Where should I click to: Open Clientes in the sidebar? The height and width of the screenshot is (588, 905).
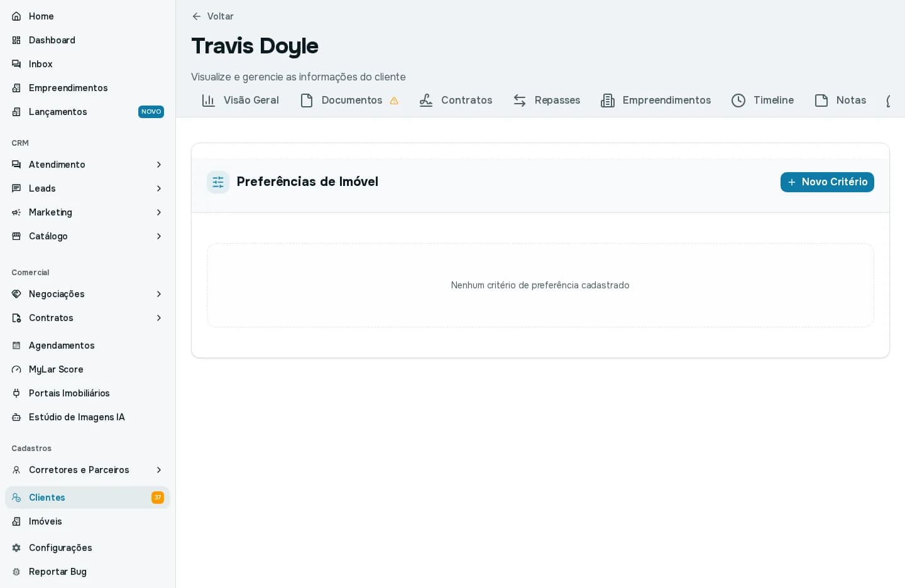87,498
